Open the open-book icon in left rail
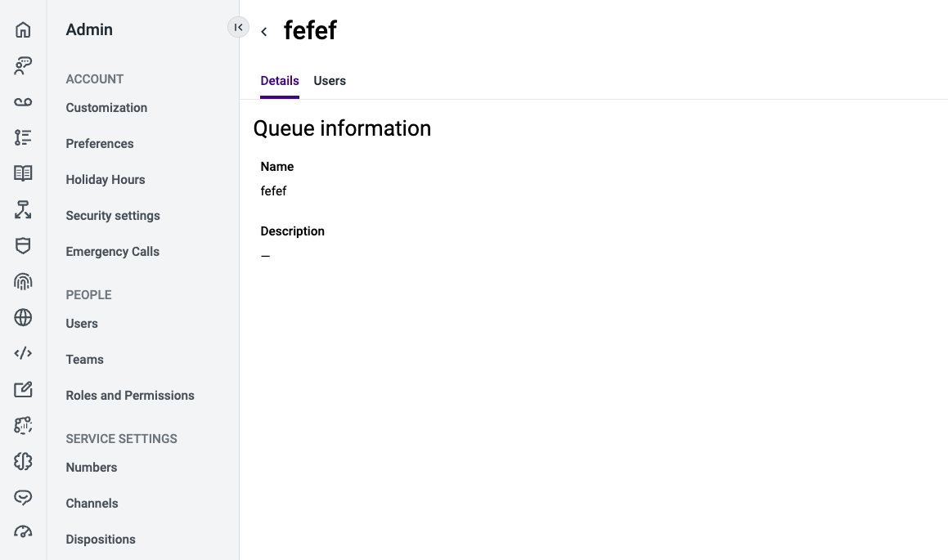The image size is (948, 560). (x=23, y=173)
